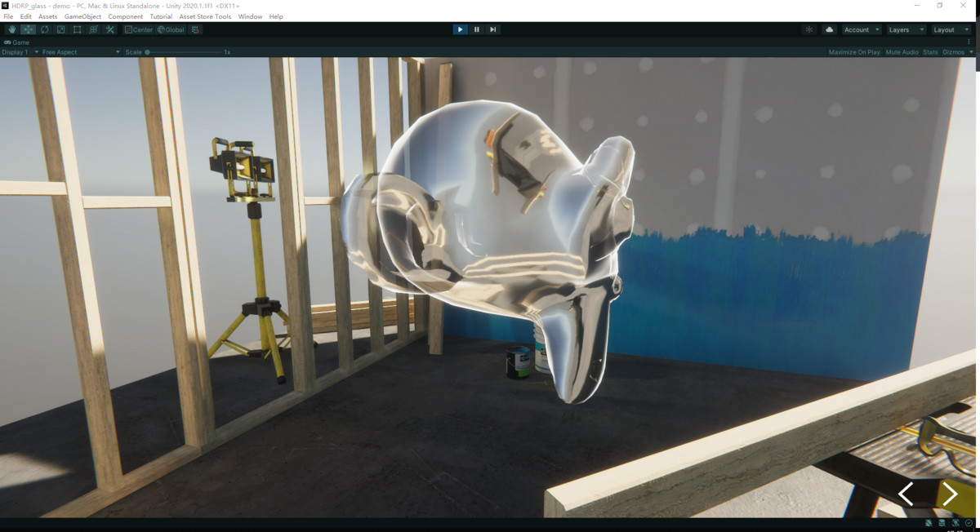980x532 pixels.
Task: Open the custom editor tools wrench icon
Action: point(109,29)
